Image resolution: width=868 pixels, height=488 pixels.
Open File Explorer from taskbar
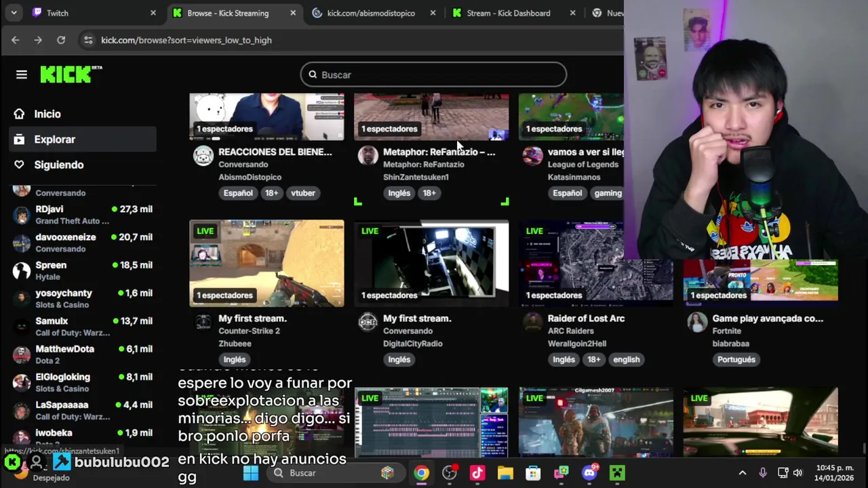tap(505, 473)
